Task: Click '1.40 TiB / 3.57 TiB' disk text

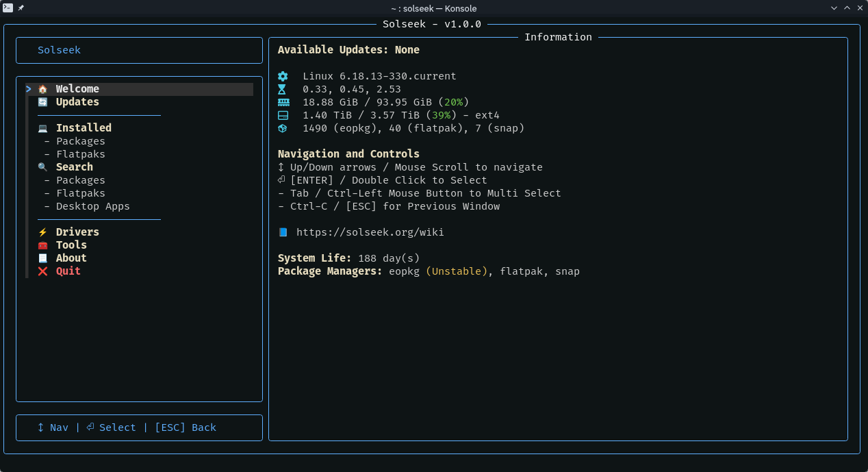Action: 361,115
